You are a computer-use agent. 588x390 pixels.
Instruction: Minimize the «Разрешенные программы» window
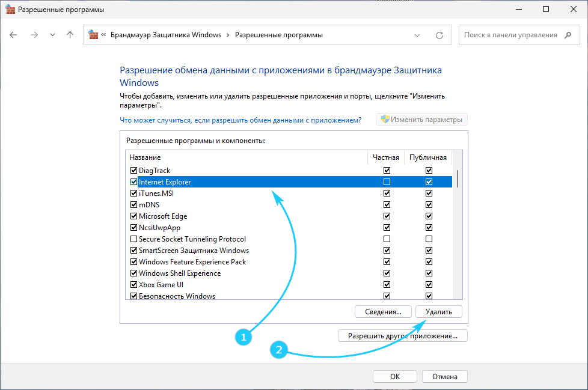tap(519, 10)
